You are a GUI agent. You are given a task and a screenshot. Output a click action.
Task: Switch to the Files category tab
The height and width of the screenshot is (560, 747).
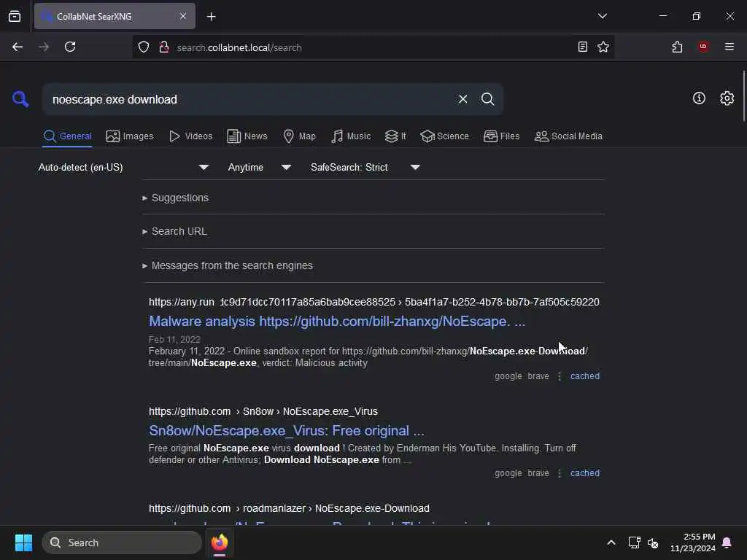[x=501, y=136]
